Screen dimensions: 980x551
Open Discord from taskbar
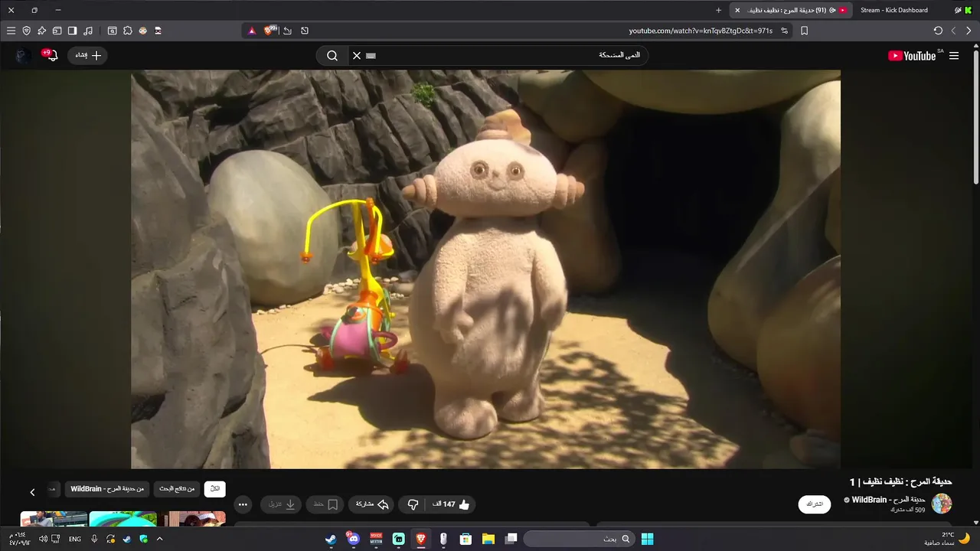point(353,539)
